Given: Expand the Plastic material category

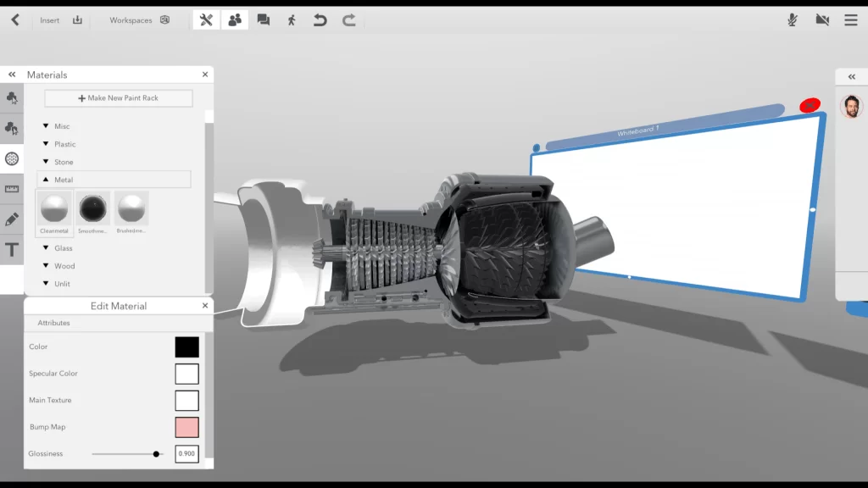Looking at the screenshot, I should click(47, 144).
